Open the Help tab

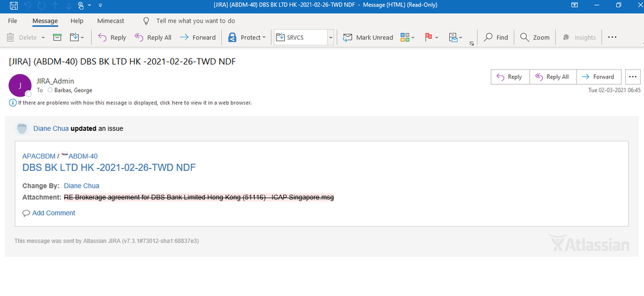(77, 21)
